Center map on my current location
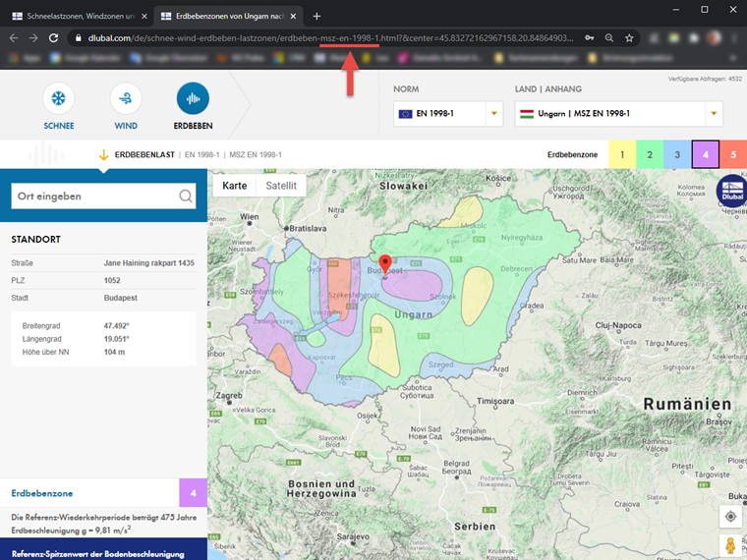Screen dimensions: 747x560 [730, 516]
